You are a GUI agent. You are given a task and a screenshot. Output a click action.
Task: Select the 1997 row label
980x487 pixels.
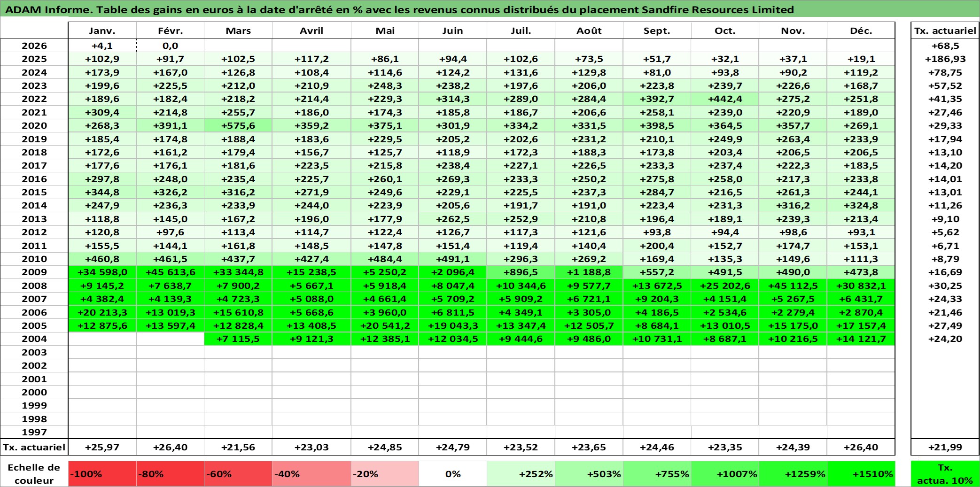click(x=34, y=432)
